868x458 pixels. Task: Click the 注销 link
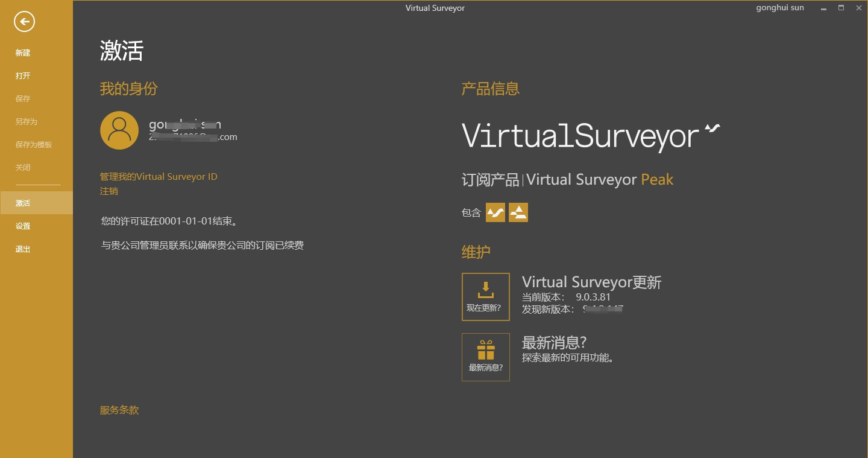point(109,191)
